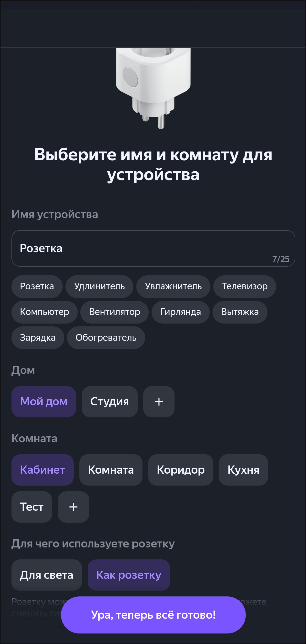
Task: Pick the Кухня room
Action: pyautogui.click(x=243, y=470)
